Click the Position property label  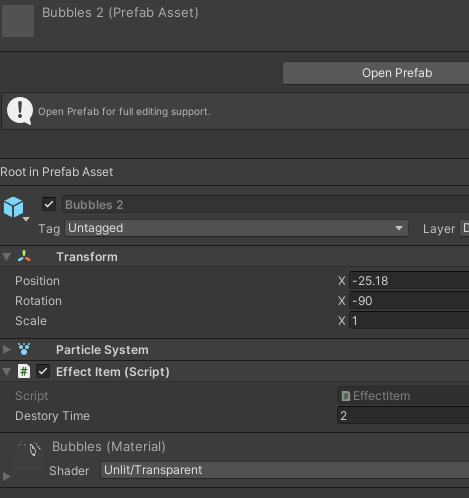[37, 281]
